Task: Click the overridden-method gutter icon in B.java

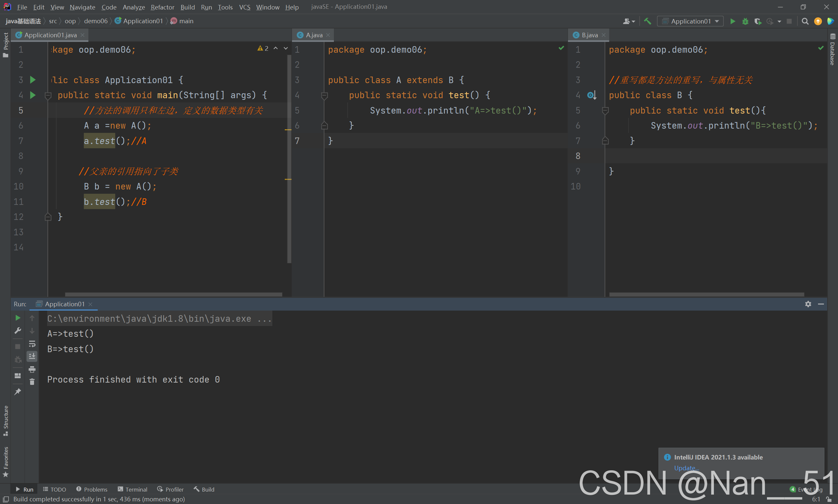Action: click(592, 96)
